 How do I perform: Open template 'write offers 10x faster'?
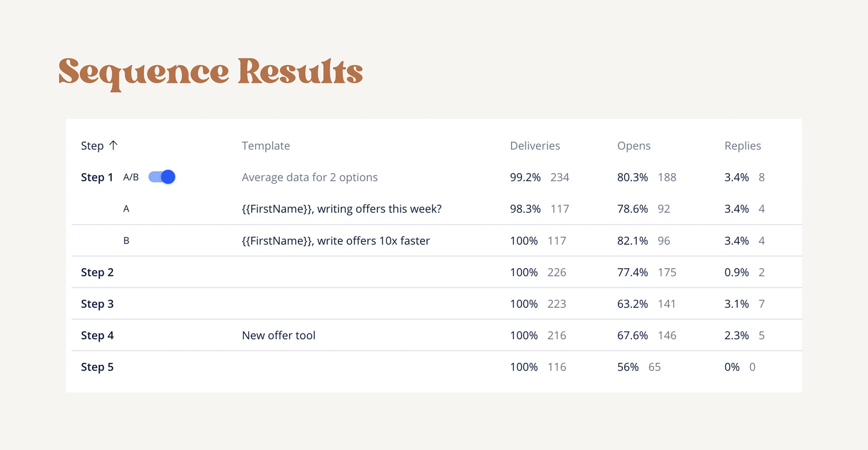click(336, 240)
